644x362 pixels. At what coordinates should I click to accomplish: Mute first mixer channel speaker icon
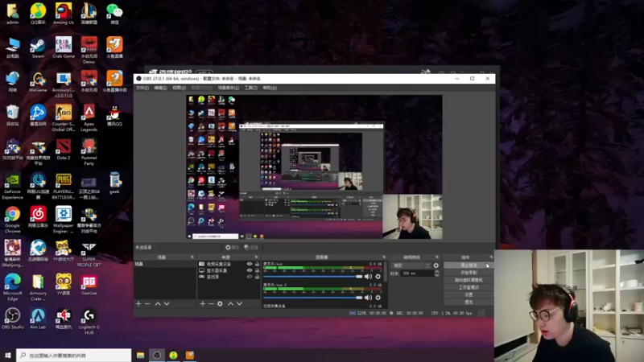click(x=368, y=277)
